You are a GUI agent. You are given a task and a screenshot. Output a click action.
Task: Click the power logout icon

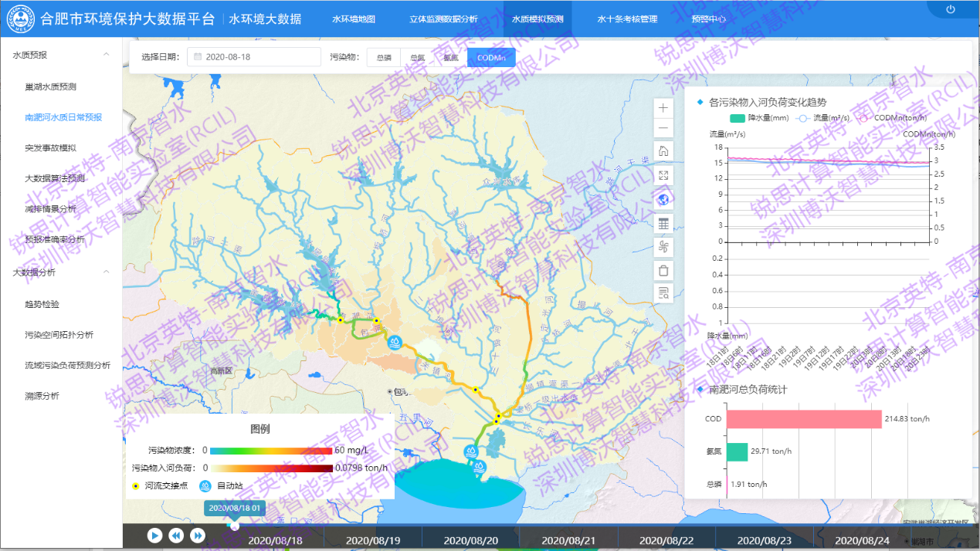tap(951, 10)
